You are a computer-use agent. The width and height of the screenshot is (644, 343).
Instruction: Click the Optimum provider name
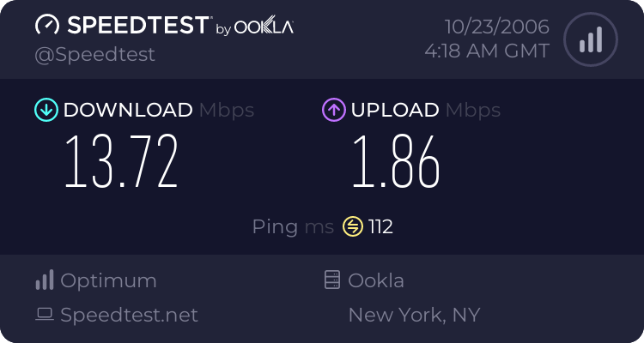[108, 280]
